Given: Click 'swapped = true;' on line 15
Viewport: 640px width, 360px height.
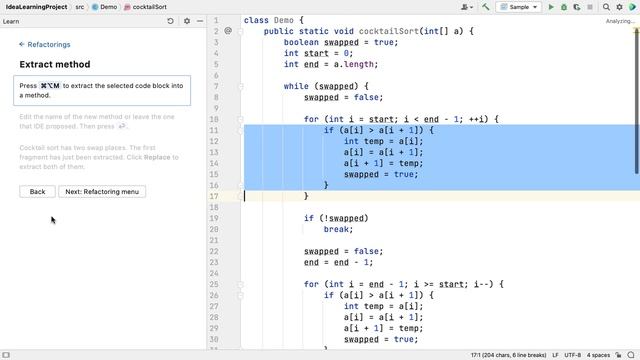Looking at the screenshot, I should [381, 175].
